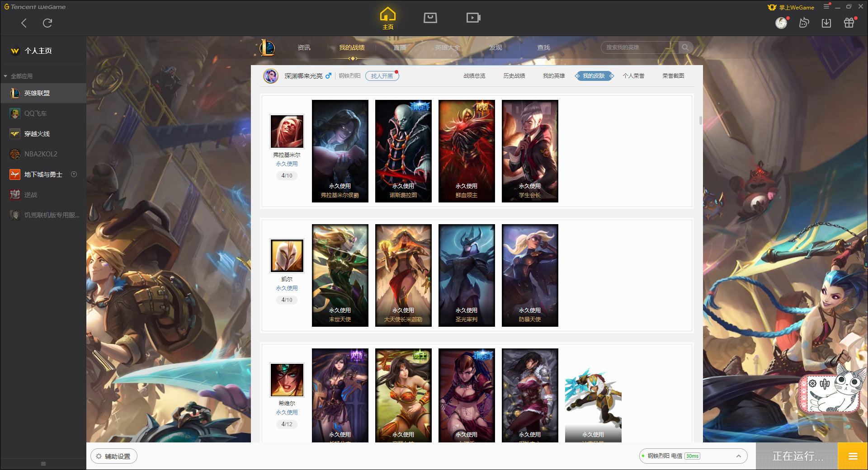
Task: Click the search magnifier button
Action: [x=685, y=47]
